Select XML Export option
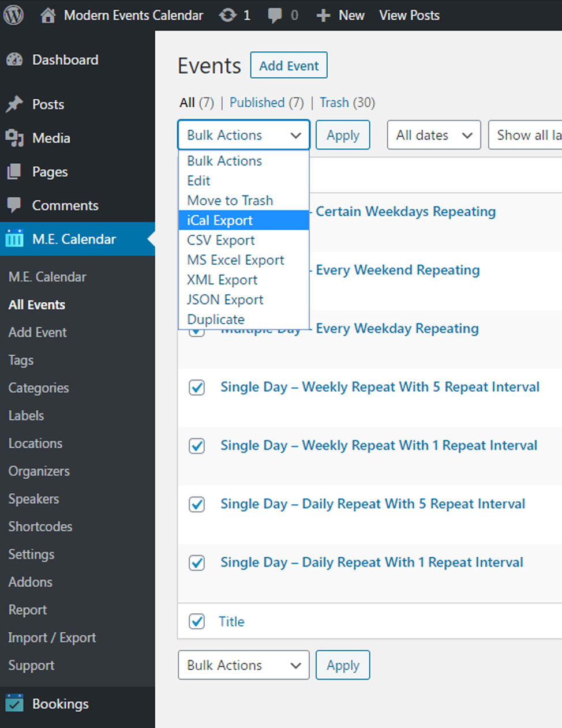The image size is (562, 728). (x=243, y=280)
